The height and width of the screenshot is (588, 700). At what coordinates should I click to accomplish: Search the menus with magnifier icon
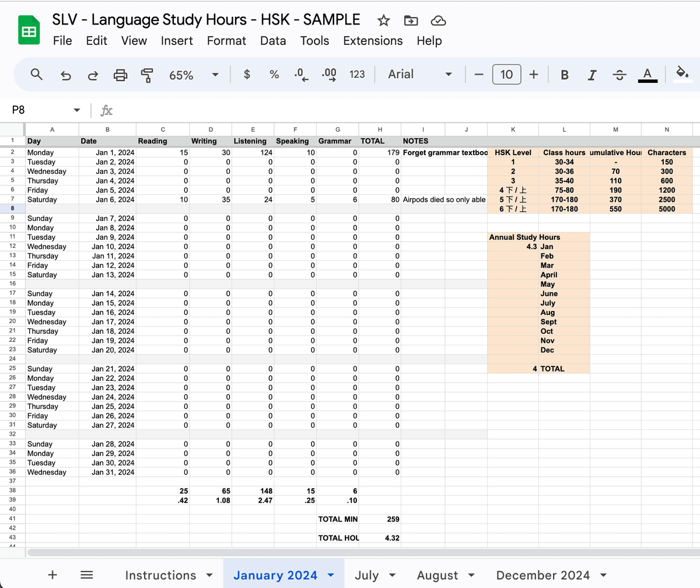(37, 75)
